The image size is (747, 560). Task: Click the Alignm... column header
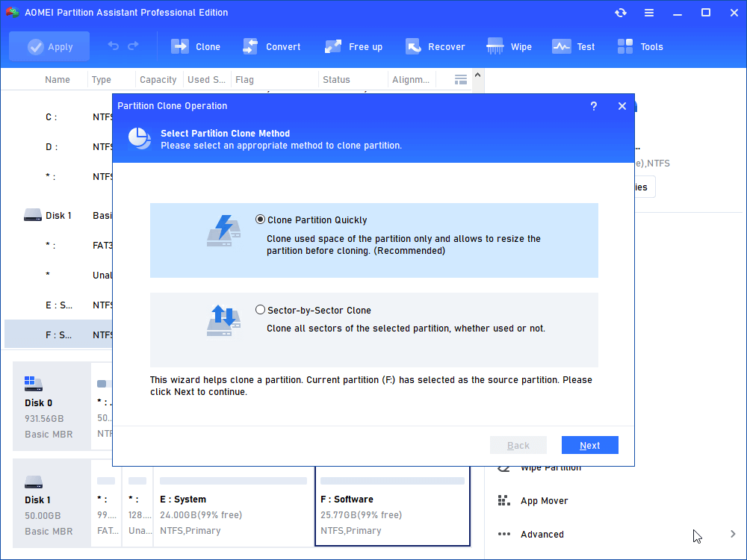tap(411, 80)
